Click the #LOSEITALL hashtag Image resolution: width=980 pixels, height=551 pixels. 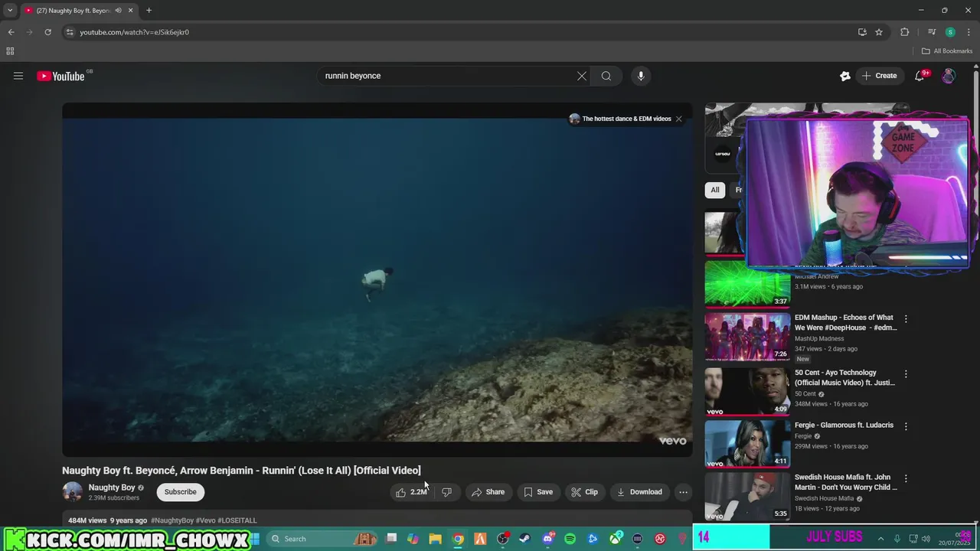tap(237, 520)
